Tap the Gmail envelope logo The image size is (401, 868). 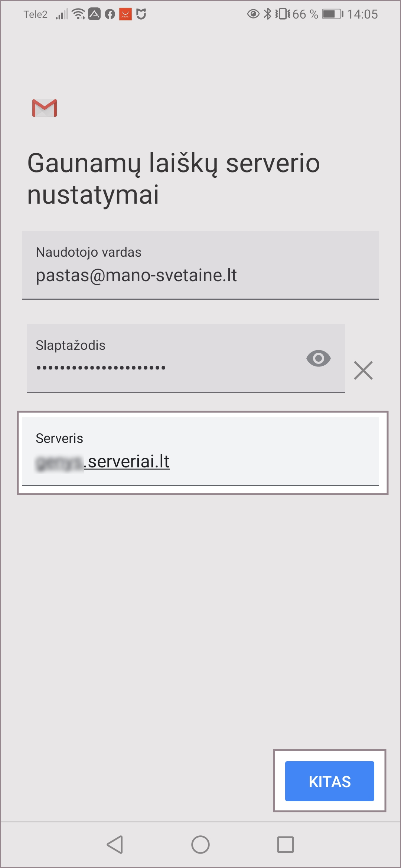point(45,108)
